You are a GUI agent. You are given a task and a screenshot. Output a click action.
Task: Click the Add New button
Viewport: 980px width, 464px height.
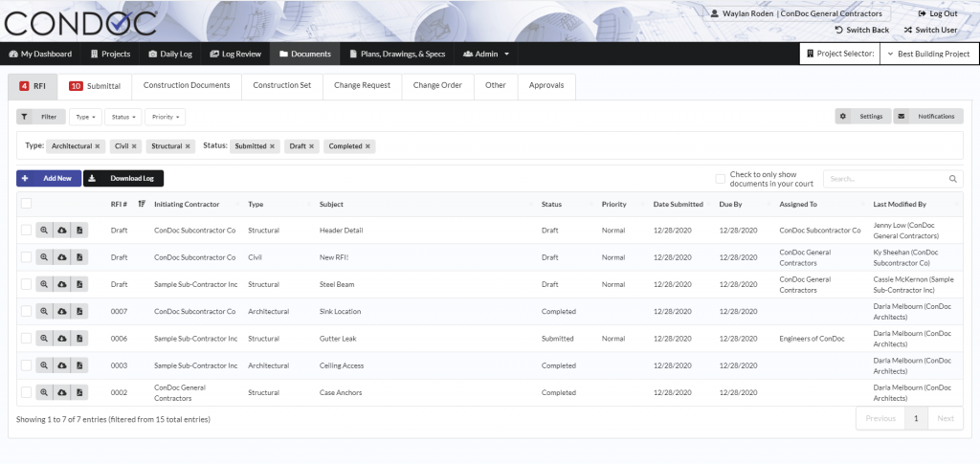click(49, 179)
